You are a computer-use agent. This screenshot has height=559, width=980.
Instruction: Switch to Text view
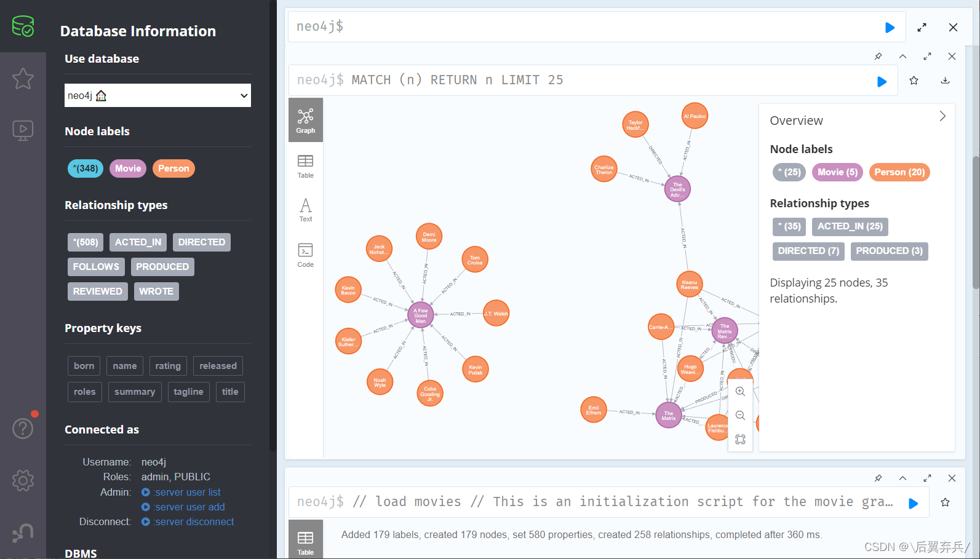[x=306, y=210]
